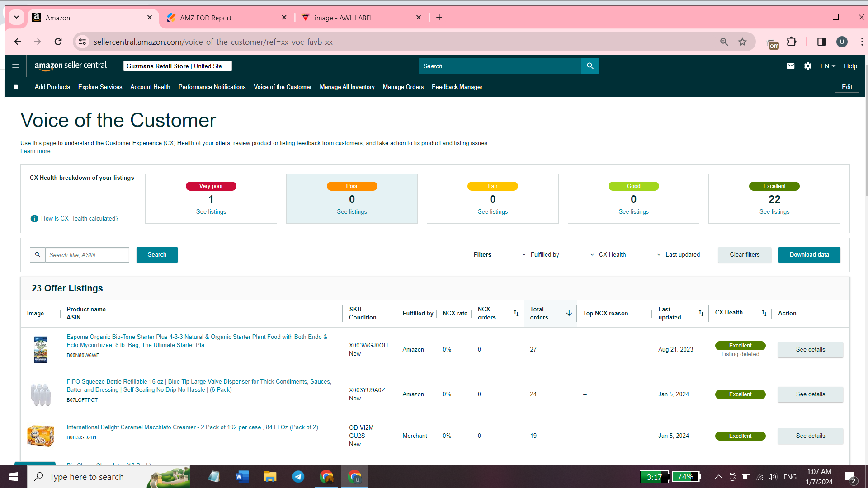
Task: Open File Explorer from the taskbar
Action: point(270,477)
